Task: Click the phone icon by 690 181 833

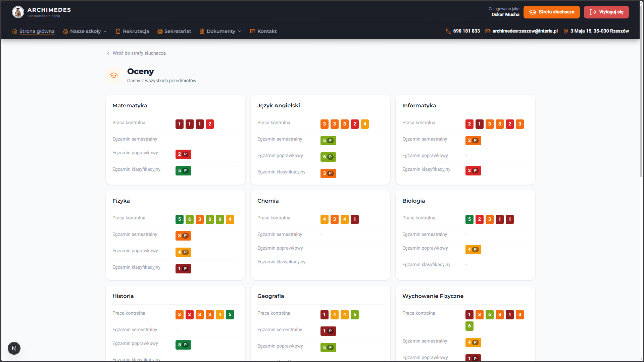Action: click(449, 31)
